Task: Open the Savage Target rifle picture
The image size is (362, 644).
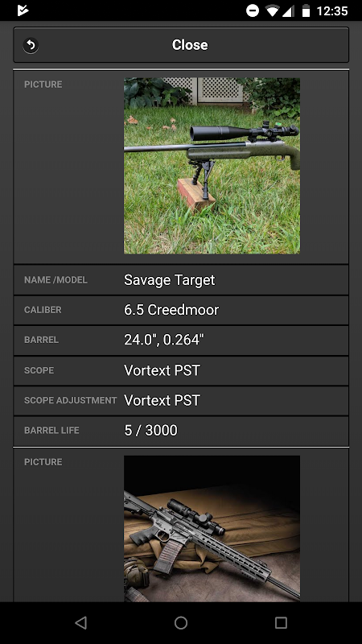Action: tap(212, 166)
